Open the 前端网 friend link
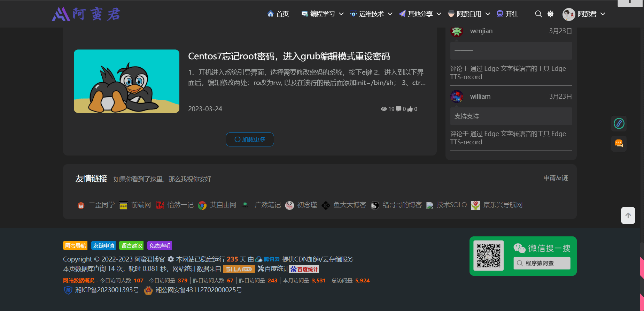644x311 pixels. (135, 205)
